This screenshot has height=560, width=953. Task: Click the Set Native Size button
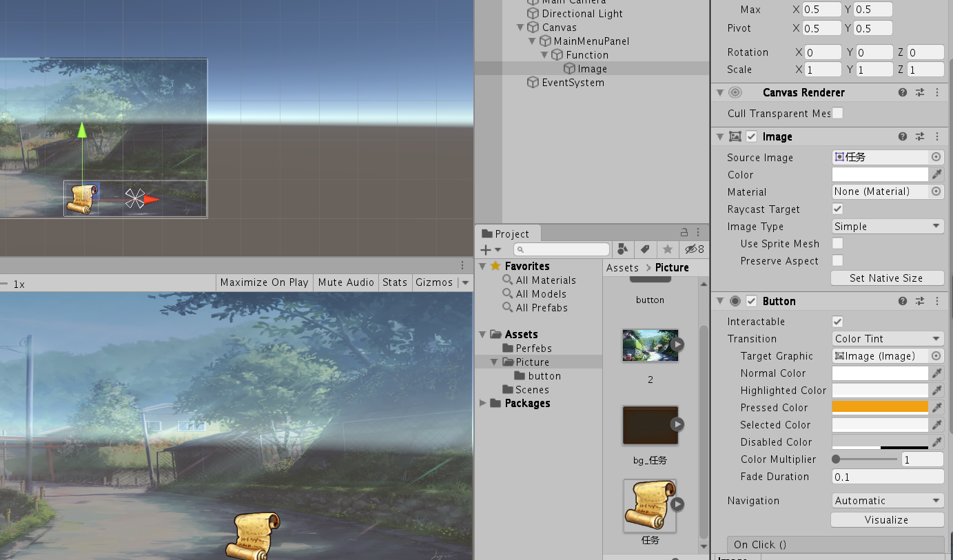886,278
